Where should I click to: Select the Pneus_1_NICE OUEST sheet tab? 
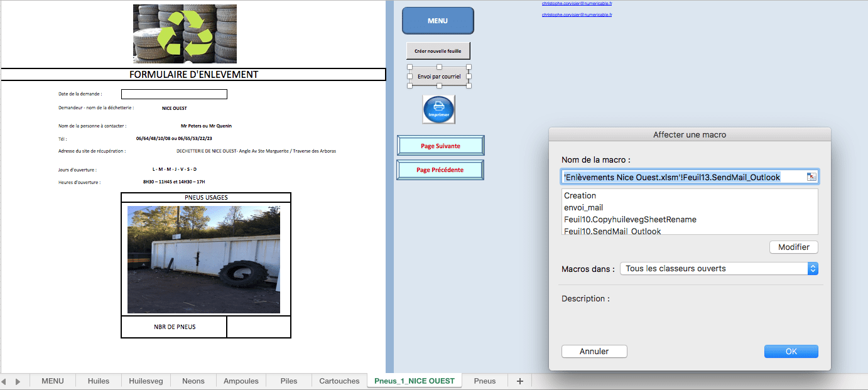click(415, 381)
